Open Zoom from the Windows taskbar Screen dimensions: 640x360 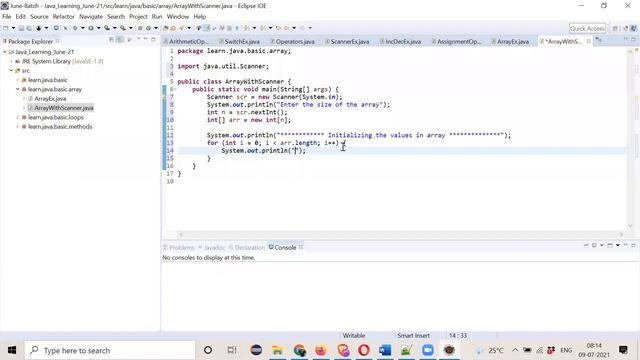427,350
